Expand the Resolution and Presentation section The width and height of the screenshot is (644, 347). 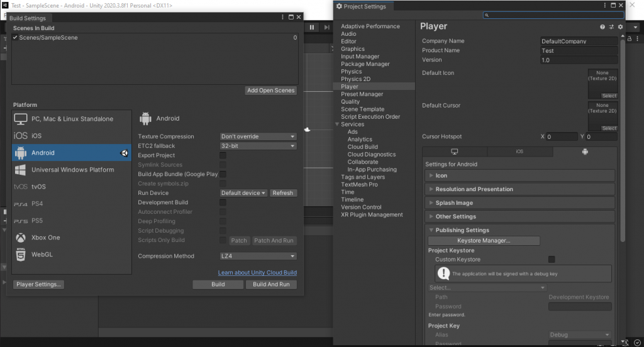[474, 189]
